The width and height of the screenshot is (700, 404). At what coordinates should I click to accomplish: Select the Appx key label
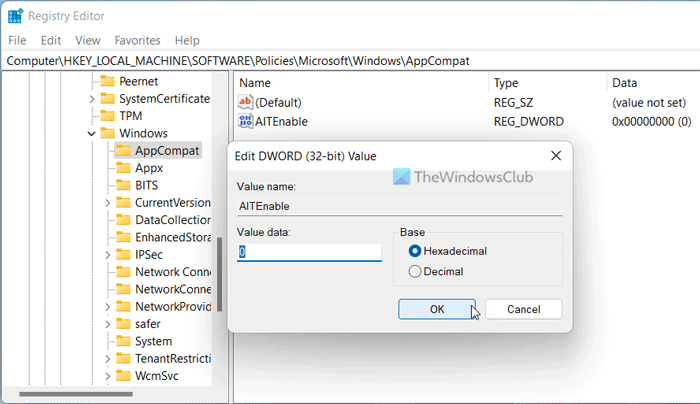(149, 168)
